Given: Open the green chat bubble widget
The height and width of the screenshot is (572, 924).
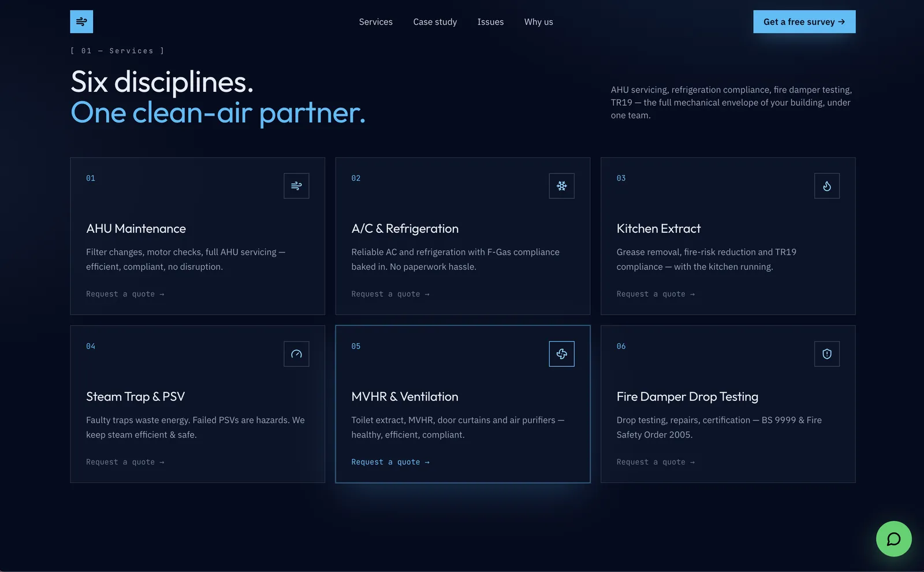Looking at the screenshot, I should click(893, 539).
